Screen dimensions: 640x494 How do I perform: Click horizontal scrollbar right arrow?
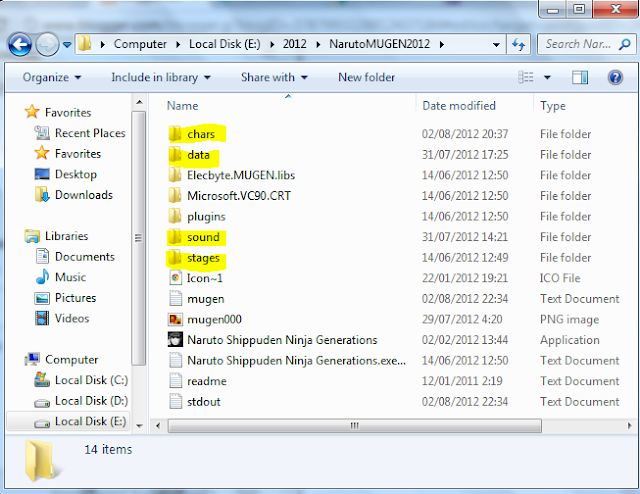pyautogui.click(x=629, y=425)
